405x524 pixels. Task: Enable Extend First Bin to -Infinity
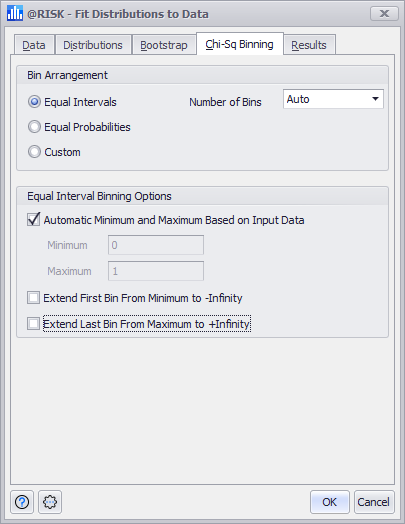33,298
